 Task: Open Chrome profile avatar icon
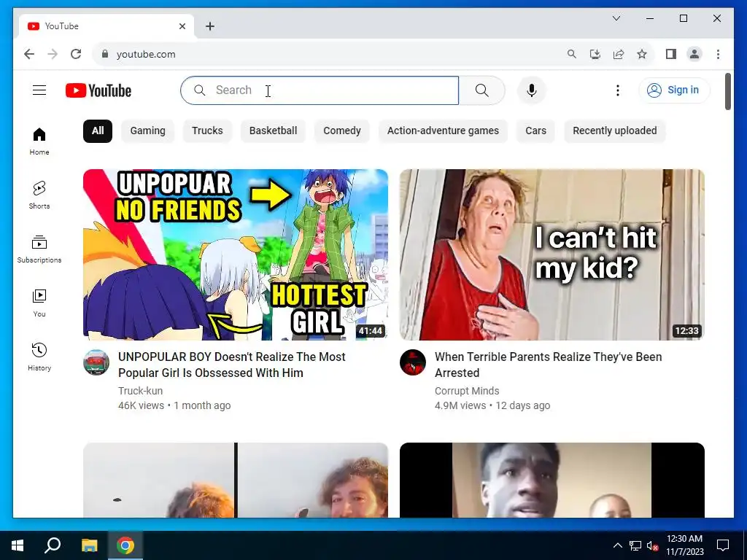(x=694, y=54)
